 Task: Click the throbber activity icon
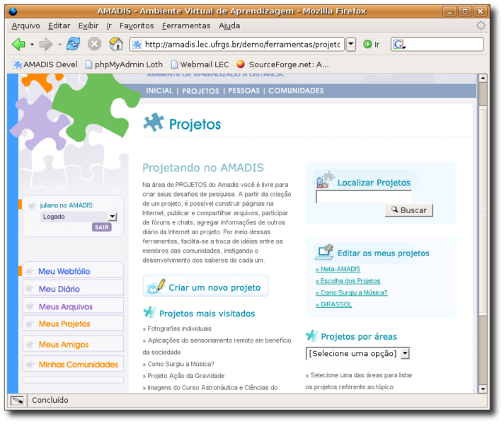tap(481, 25)
